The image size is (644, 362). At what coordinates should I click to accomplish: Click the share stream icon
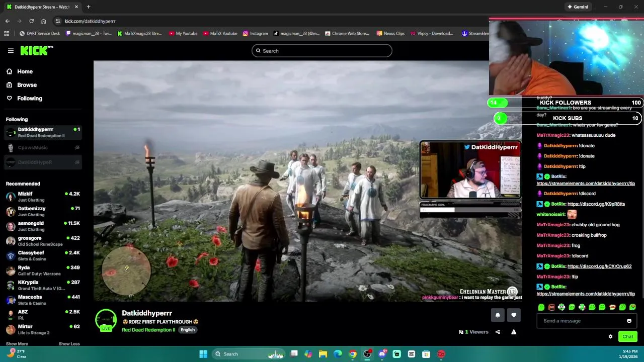[x=498, y=332]
